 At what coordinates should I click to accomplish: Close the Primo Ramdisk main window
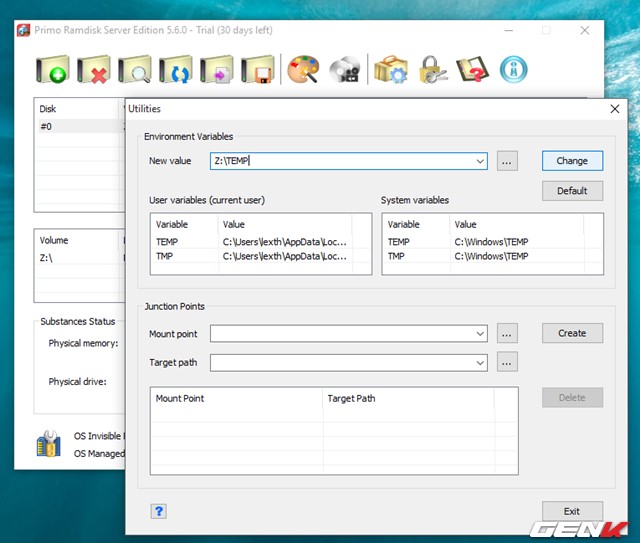[x=584, y=30]
